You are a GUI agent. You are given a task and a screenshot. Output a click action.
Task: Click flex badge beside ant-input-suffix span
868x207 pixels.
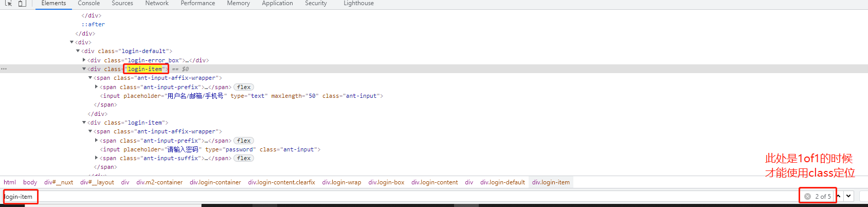tap(244, 158)
